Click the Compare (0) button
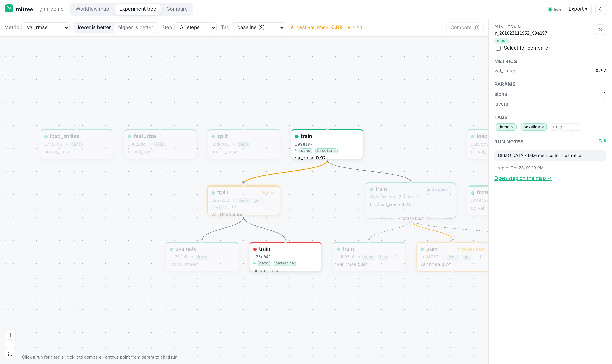The height and width of the screenshot is (364, 612). (x=465, y=27)
